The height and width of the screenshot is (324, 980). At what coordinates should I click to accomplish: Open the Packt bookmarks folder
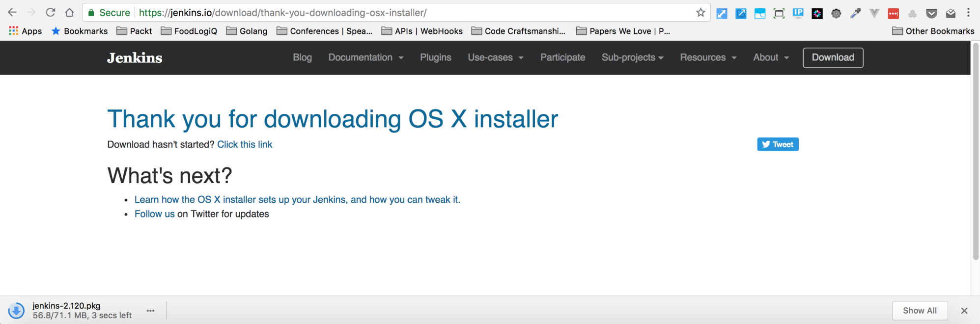[134, 31]
